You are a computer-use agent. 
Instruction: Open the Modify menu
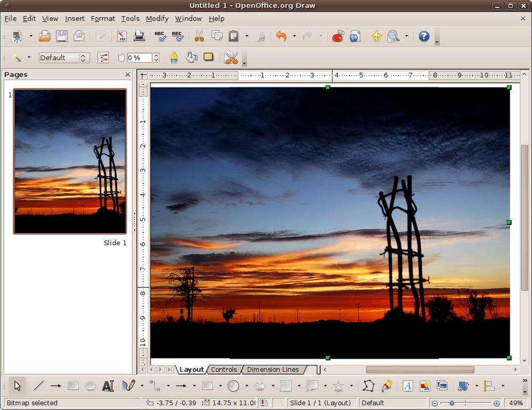[x=157, y=19]
